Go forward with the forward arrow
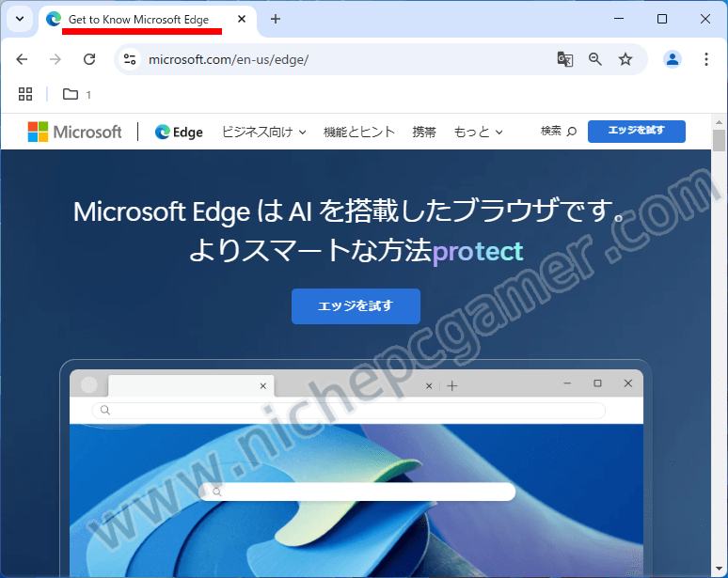The image size is (728, 578). point(55,59)
